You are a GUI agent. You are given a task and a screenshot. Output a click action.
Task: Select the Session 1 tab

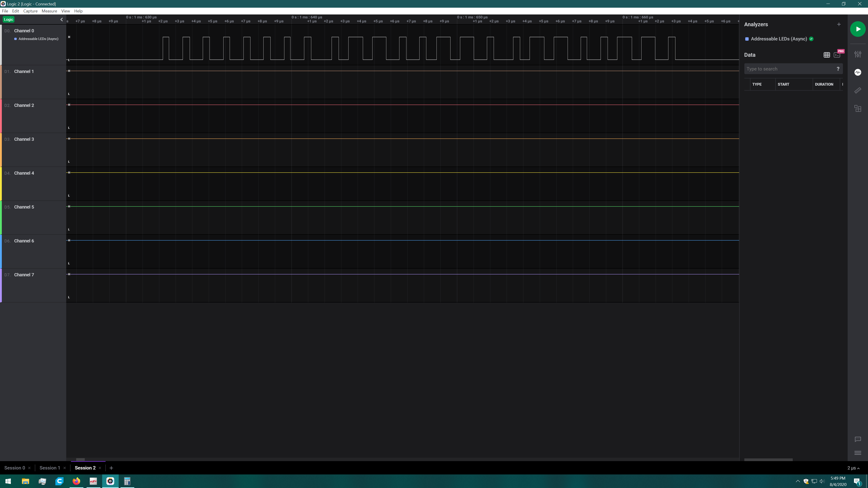[50, 468]
